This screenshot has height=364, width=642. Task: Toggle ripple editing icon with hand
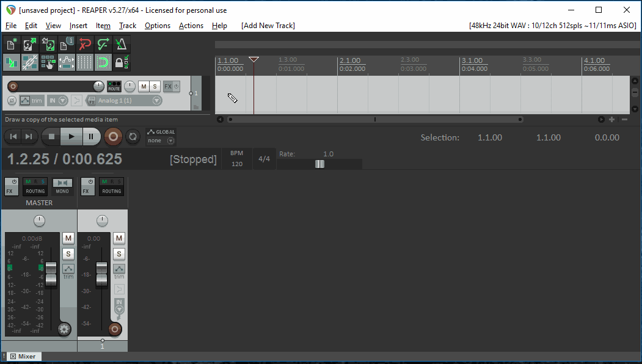48,63
